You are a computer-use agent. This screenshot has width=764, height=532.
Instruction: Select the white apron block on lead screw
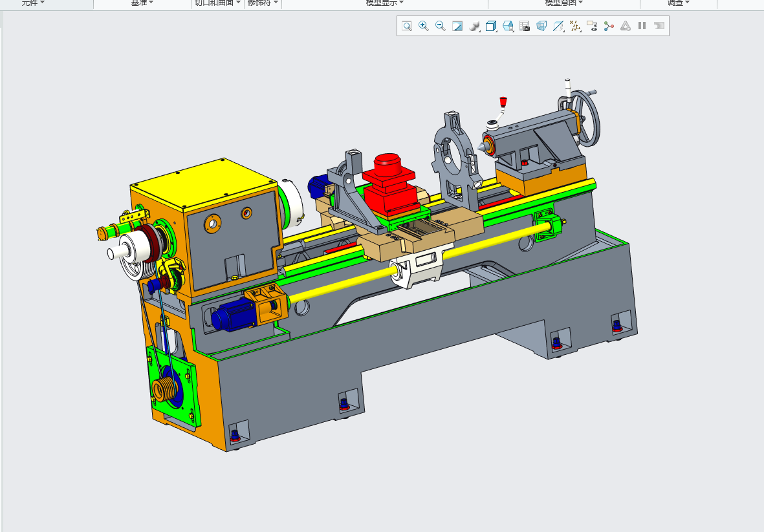coord(419,268)
